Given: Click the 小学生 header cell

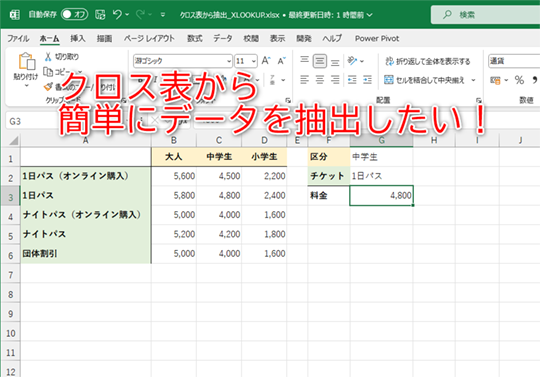Looking at the screenshot, I should (264, 157).
